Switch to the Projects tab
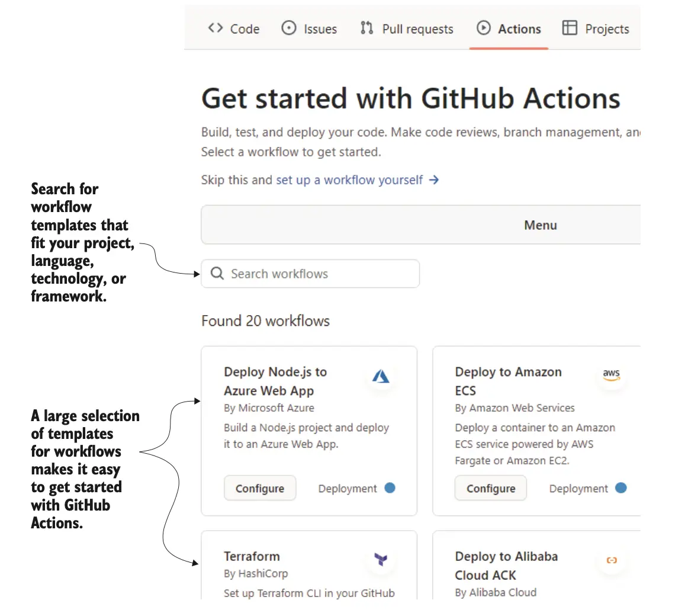 [596, 29]
